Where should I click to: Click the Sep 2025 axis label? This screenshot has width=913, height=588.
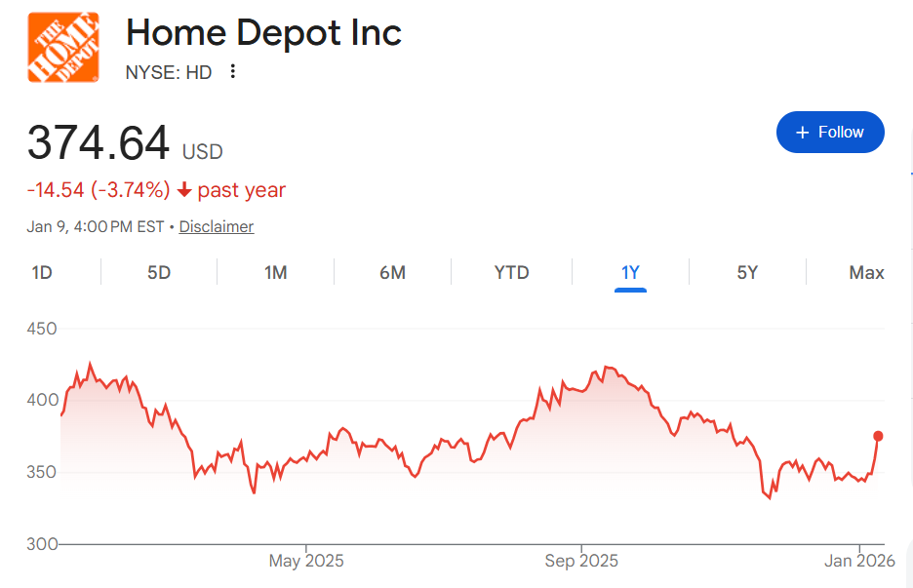[581, 561]
